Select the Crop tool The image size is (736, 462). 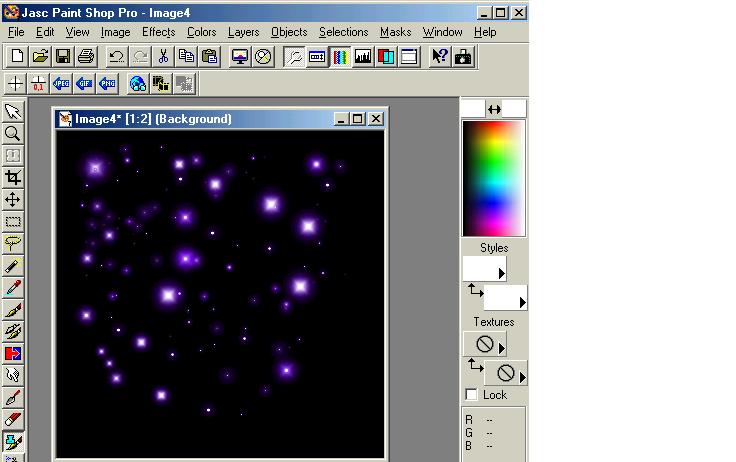click(x=13, y=177)
